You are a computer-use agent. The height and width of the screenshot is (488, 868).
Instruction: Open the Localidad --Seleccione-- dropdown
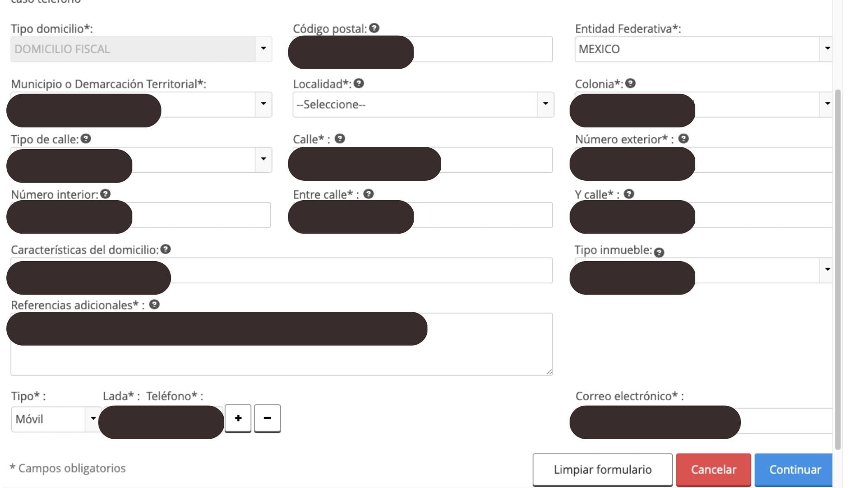pos(423,104)
